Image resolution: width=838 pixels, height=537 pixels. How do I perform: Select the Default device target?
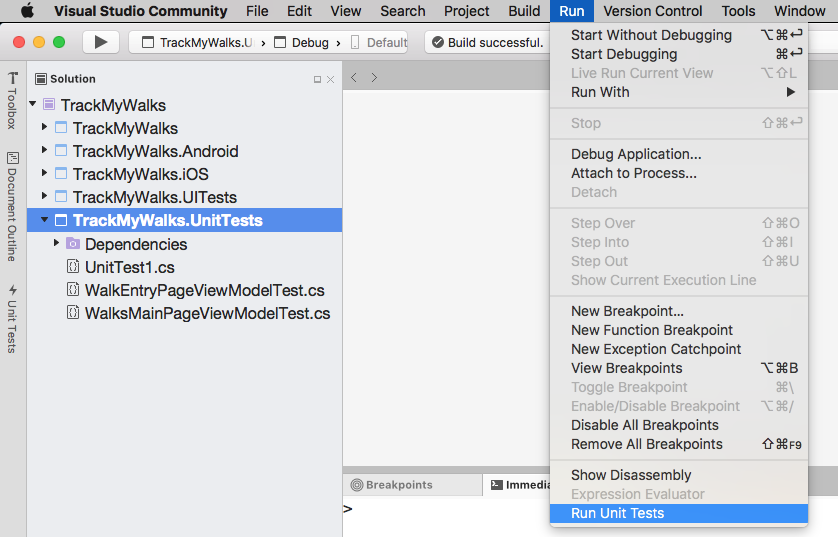pyautogui.click(x=378, y=43)
